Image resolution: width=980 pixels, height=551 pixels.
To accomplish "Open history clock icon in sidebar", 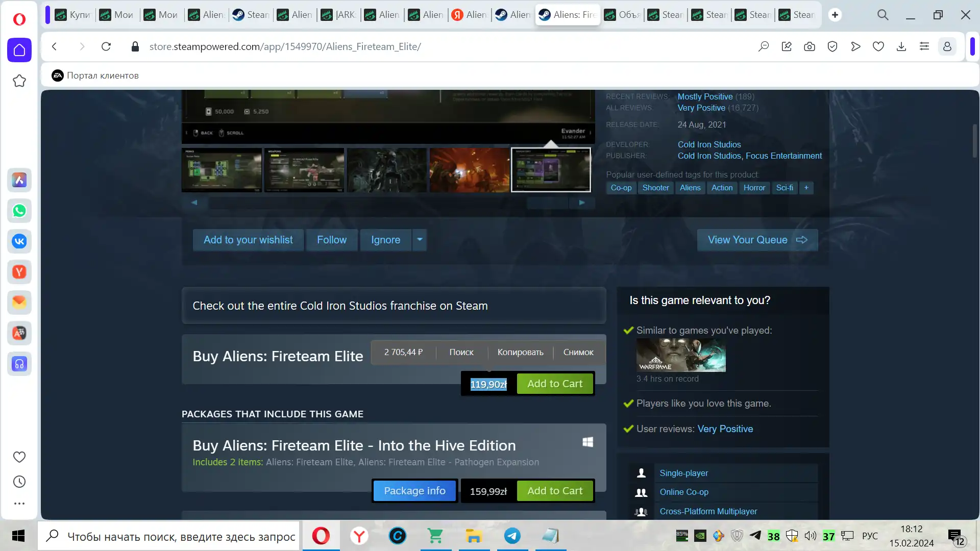I will pos(19,482).
